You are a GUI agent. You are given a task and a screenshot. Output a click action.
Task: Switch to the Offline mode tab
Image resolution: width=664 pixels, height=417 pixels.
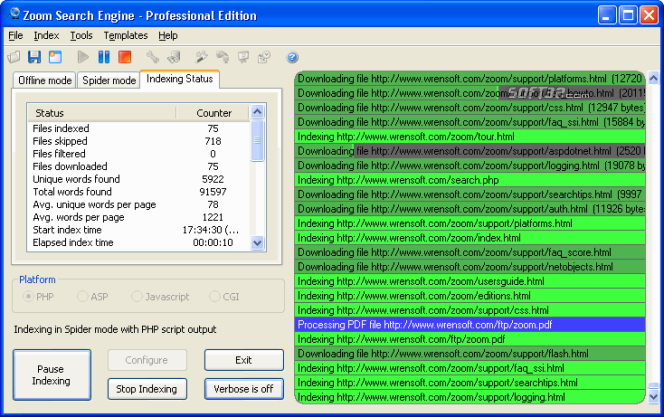point(45,80)
